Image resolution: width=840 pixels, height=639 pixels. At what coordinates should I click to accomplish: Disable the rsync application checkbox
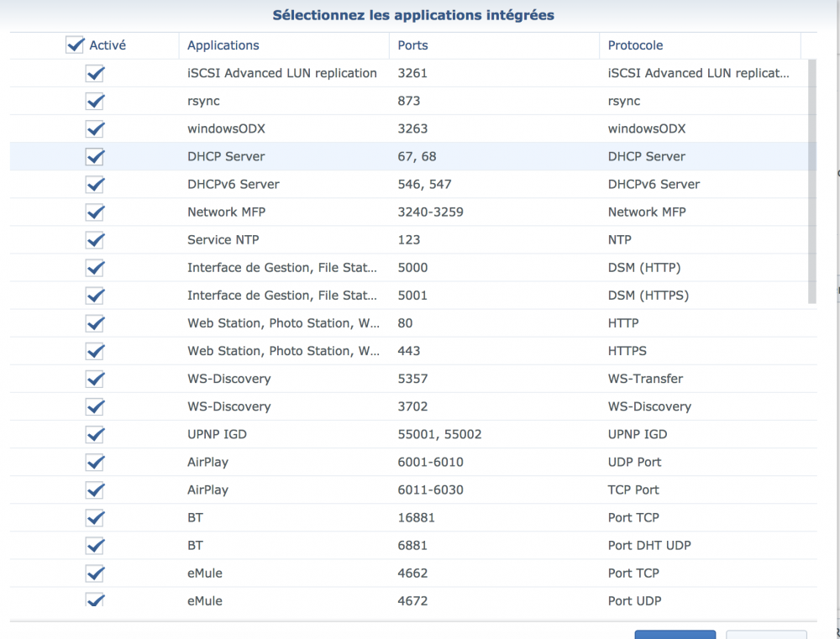click(95, 102)
